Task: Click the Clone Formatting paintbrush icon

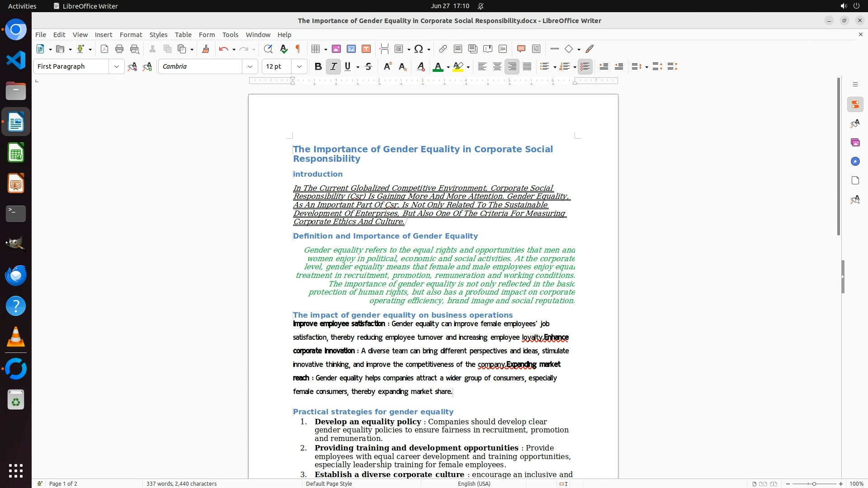Action: coord(206,49)
